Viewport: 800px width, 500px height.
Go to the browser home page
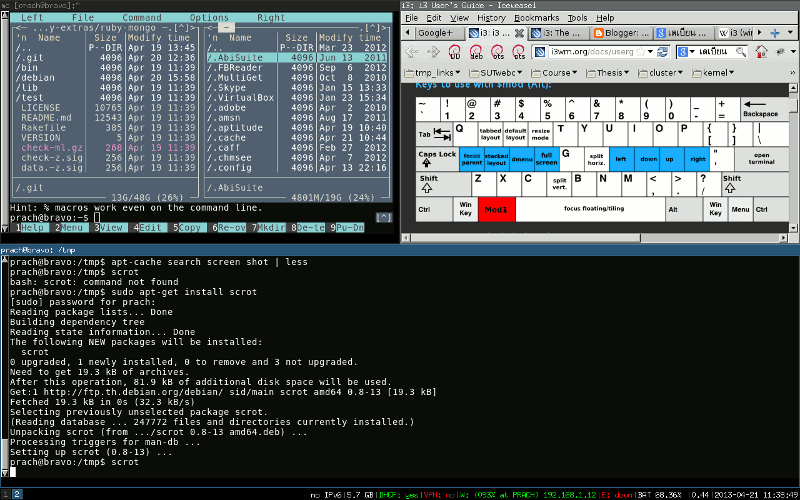[761, 52]
